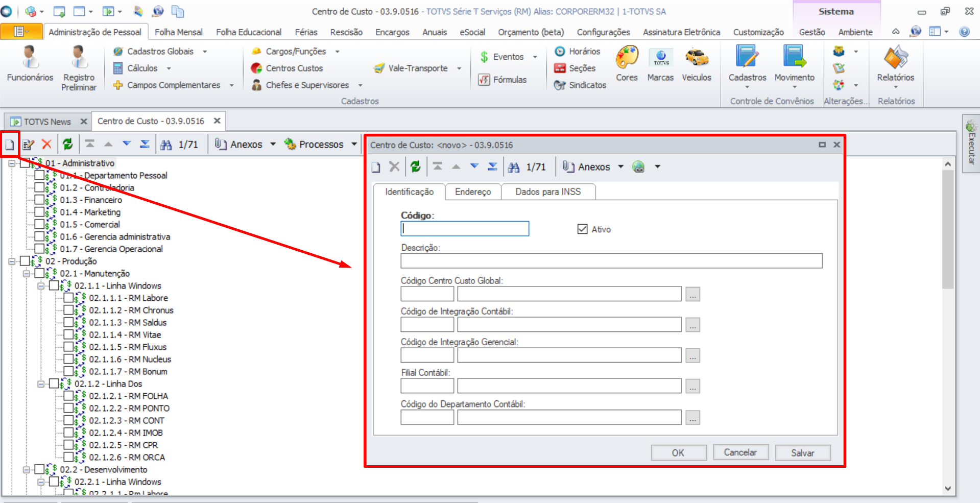Open lookup for Código Centro Custo Global
Viewport: 980px width, 503px height.
pyautogui.click(x=692, y=294)
